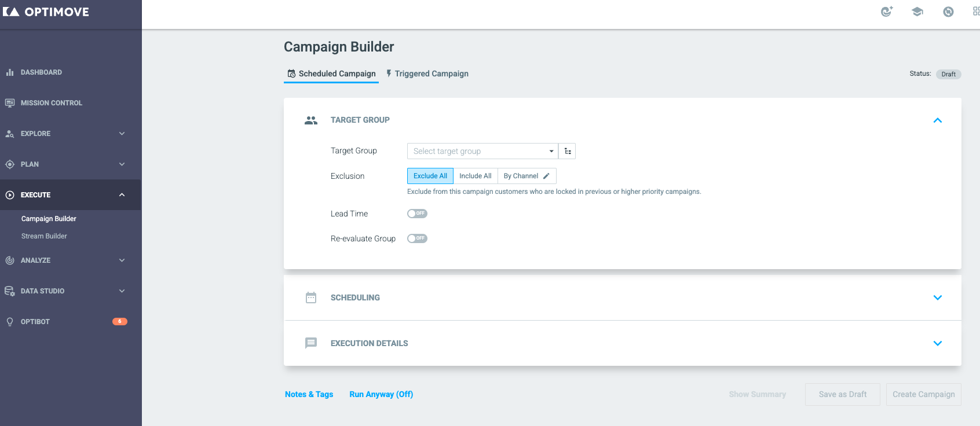This screenshot has height=426, width=980.
Task: Click the Dashboard bar chart icon
Action: coord(10,72)
